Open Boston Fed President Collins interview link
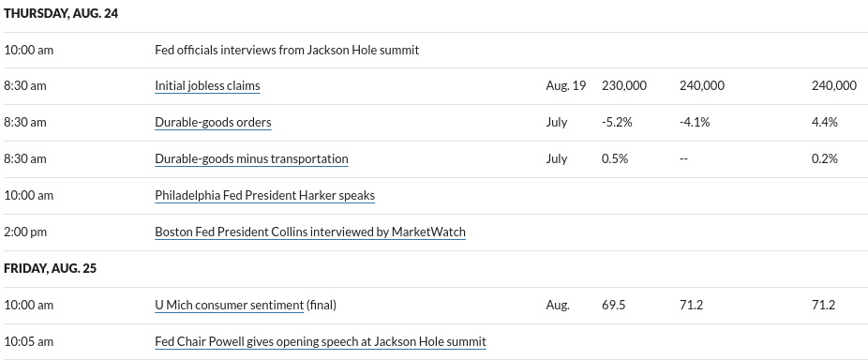868x360 pixels. coord(310,232)
